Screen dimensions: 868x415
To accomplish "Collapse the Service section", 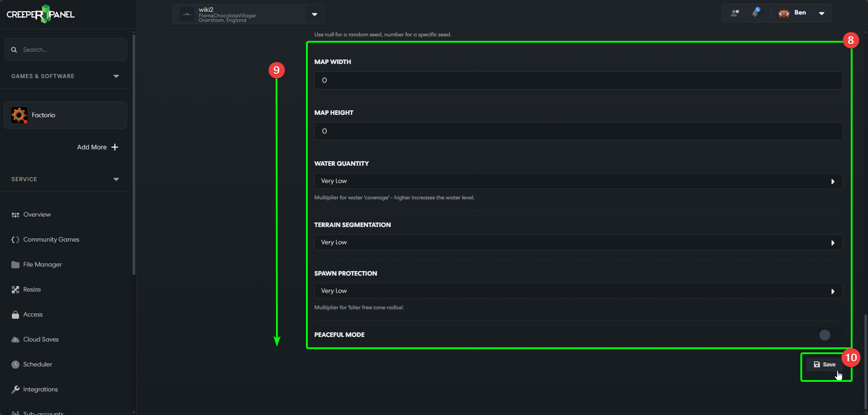I will (116, 179).
